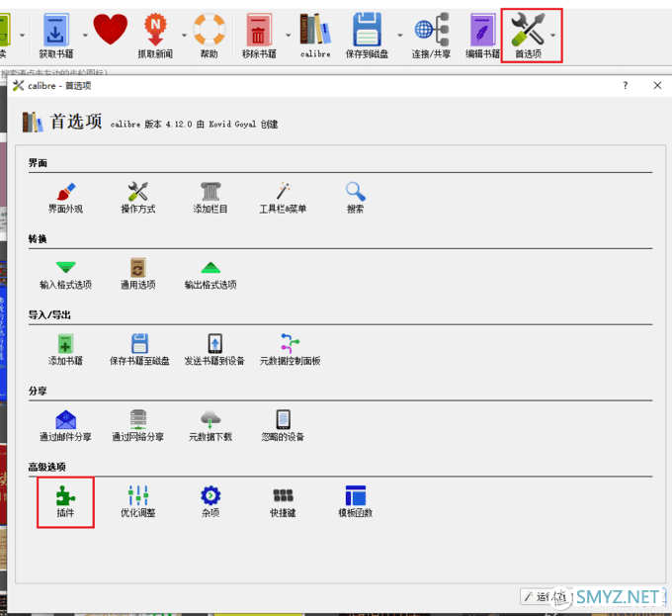
Task: Open 快捷键 (Keyboard shortcuts) settings
Action: [283, 501]
